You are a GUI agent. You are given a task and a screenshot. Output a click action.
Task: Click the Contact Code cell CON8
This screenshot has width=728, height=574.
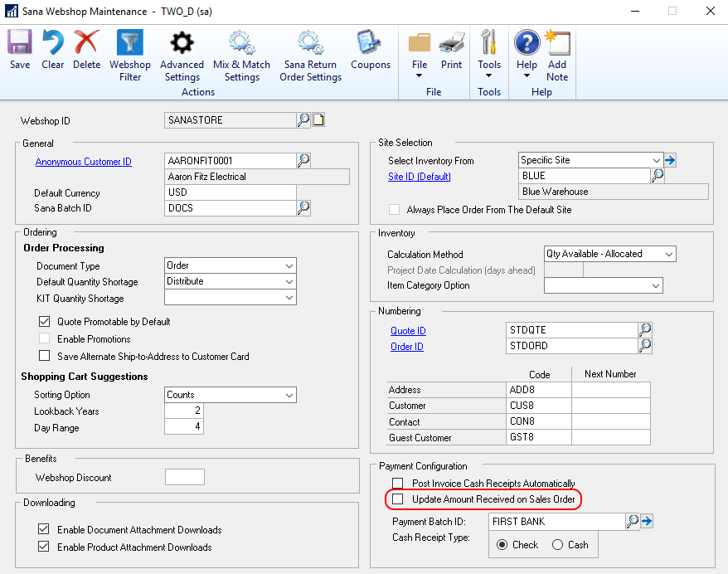point(539,421)
